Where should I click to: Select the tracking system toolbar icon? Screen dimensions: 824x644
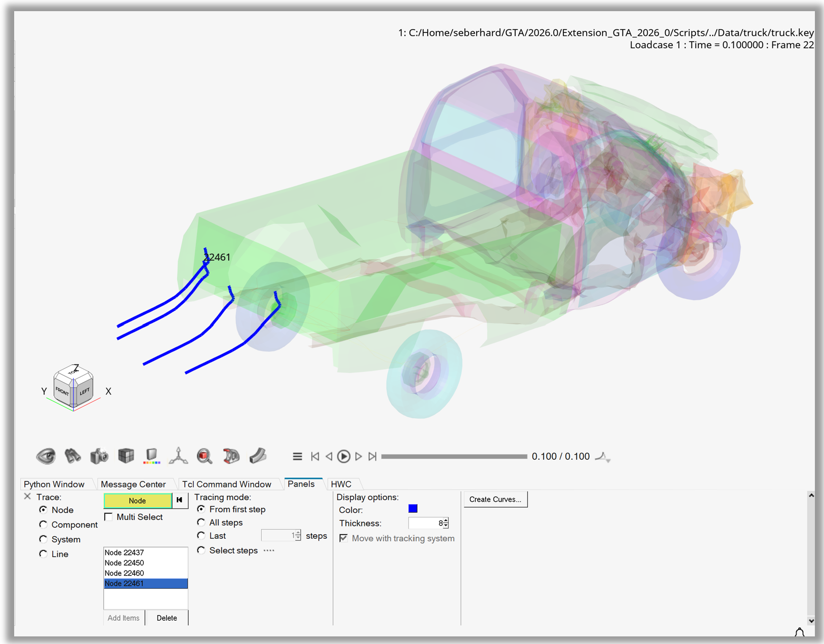[231, 456]
